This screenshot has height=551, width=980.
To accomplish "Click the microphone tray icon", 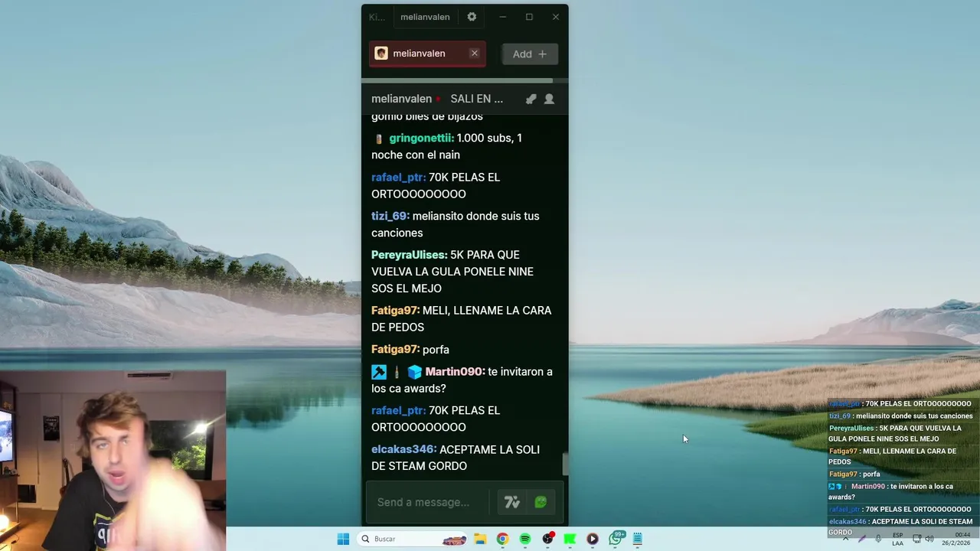I will click(x=878, y=539).
